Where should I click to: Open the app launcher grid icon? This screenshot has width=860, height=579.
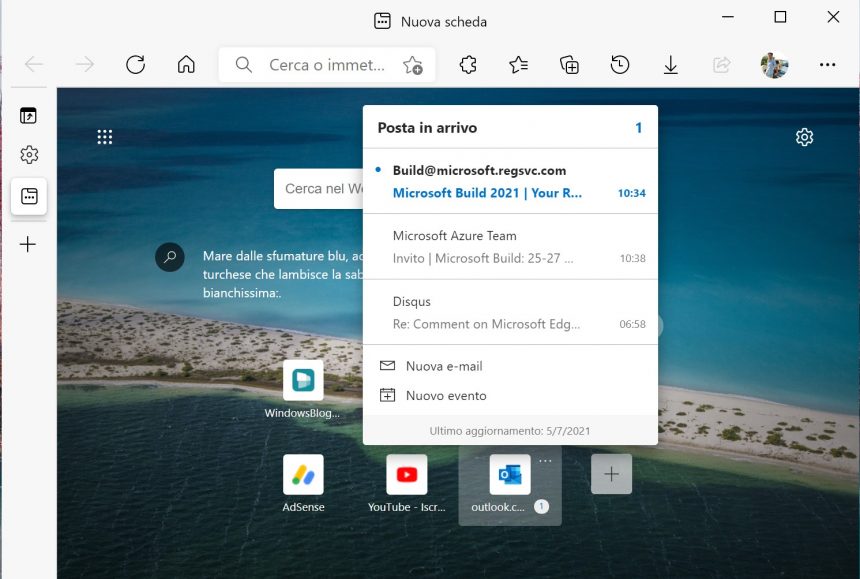click(105, 137)
